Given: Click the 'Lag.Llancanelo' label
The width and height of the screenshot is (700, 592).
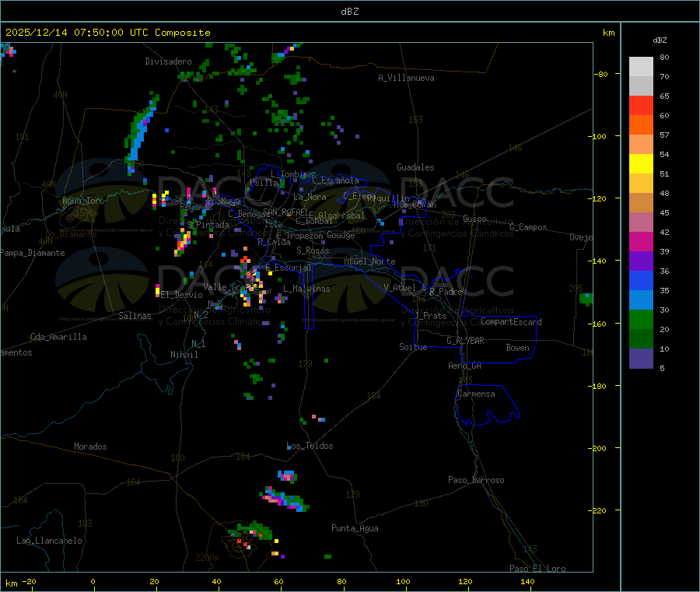Looking at the screenshot, I should (x=50, y=541).
